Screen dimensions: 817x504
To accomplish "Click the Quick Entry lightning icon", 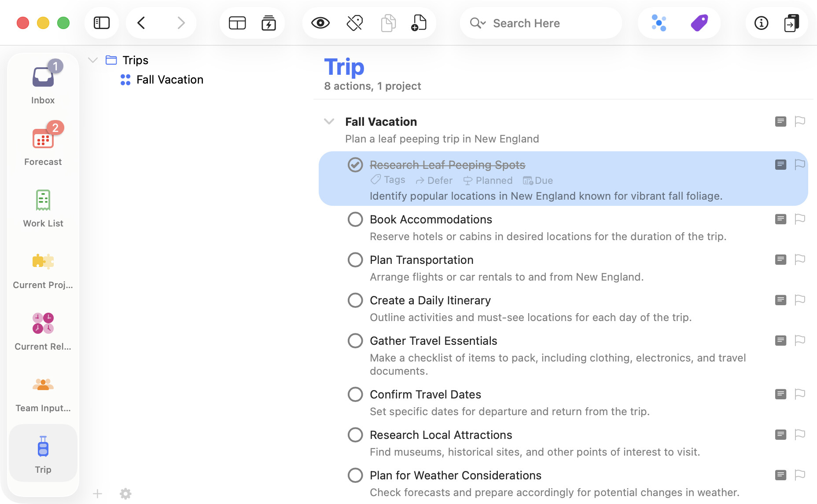I will point(269,23).
